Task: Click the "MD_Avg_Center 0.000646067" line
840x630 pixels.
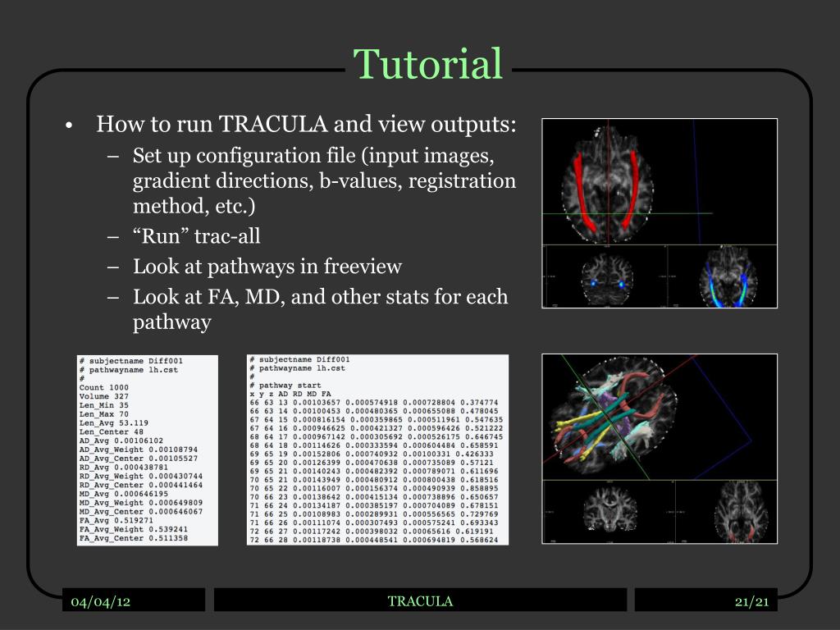Action: coord(141,512)
